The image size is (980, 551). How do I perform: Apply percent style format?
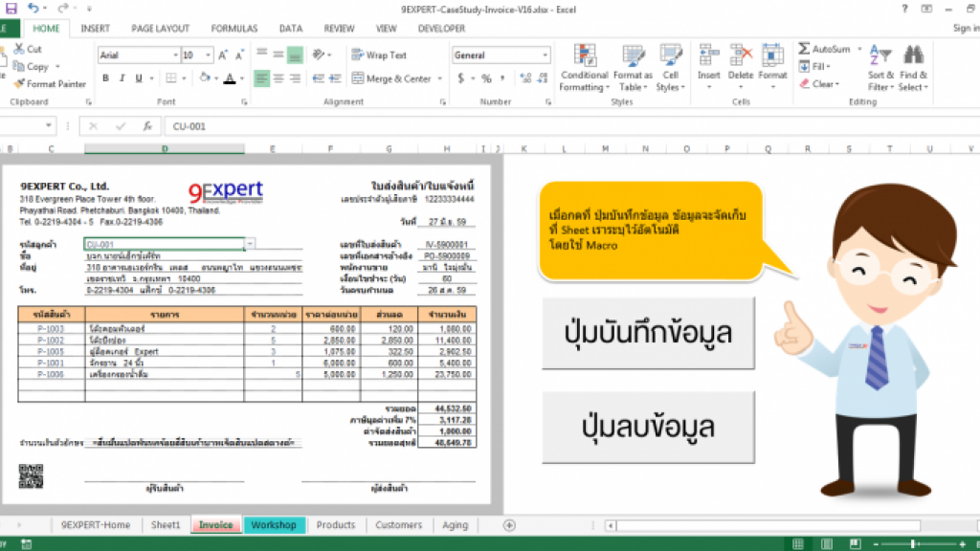pyautogui.click(x=486, y=78)
